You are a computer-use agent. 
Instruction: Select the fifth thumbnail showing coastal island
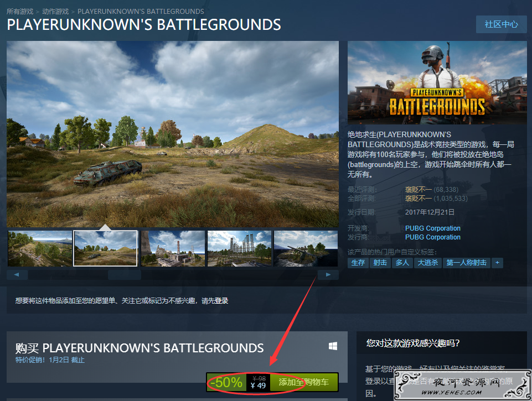(x=306, y=248)
